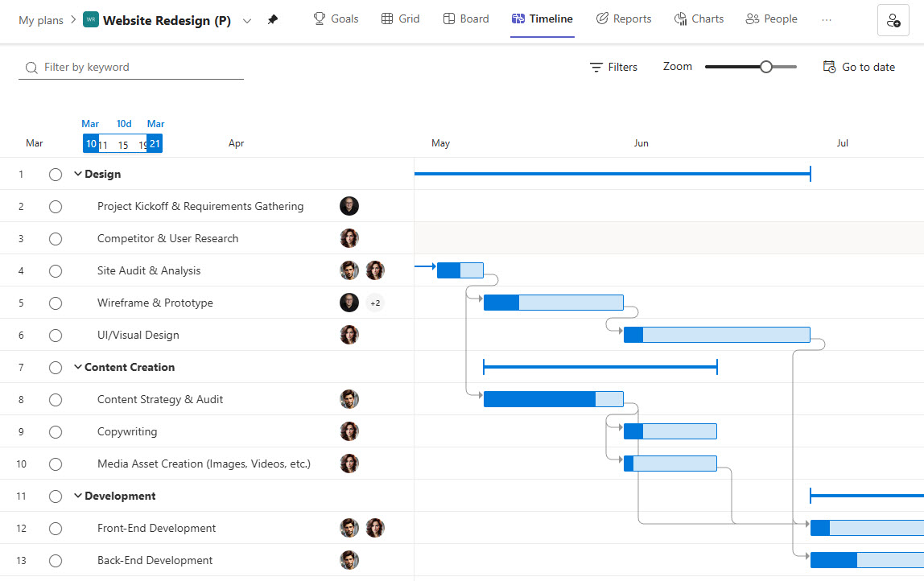Click the Site Audit & Analysis Gantt bar
The height and width of the screenshot is (581, 924).
460,270
